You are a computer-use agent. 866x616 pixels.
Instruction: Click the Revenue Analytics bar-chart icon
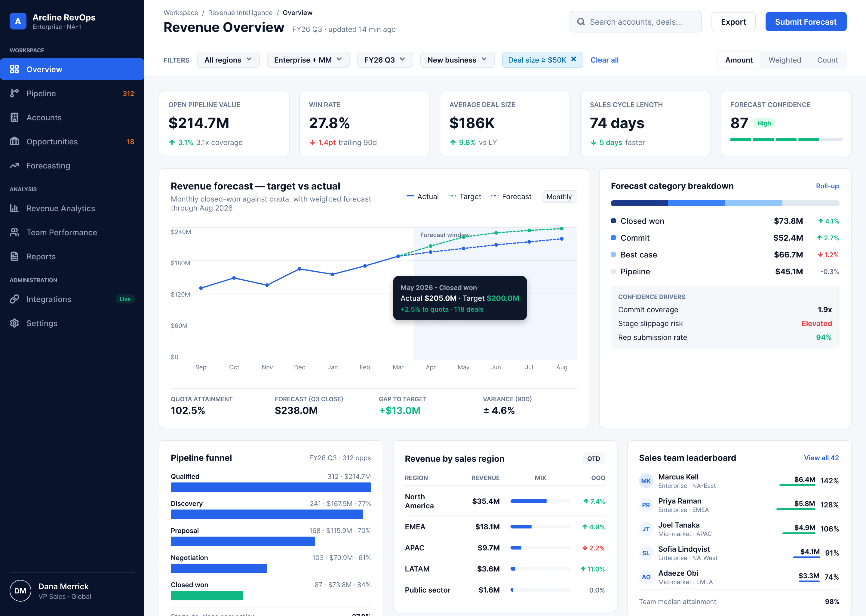[x=14, y=208]
